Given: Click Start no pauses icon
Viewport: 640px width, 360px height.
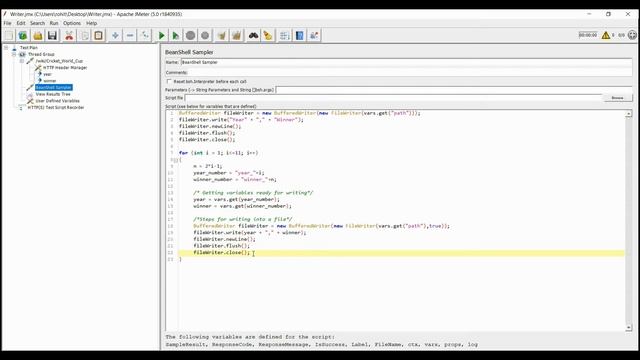Looking at the screenshot, I should (176, 36).
